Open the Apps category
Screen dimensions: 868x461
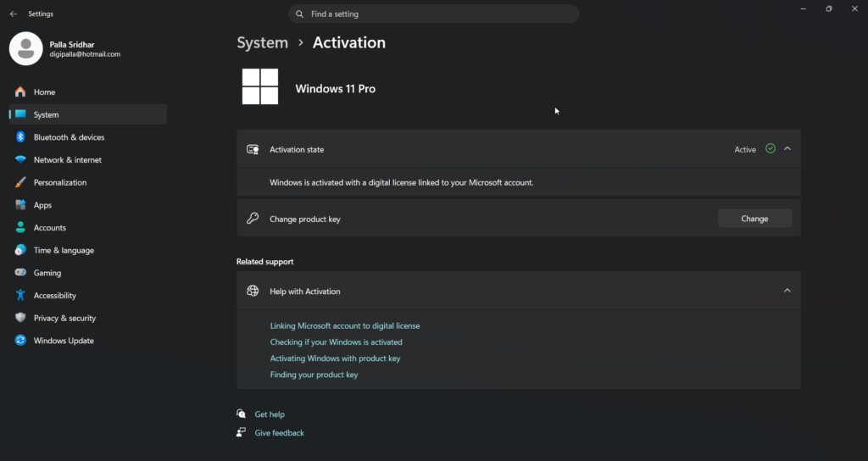click(88, 205)
